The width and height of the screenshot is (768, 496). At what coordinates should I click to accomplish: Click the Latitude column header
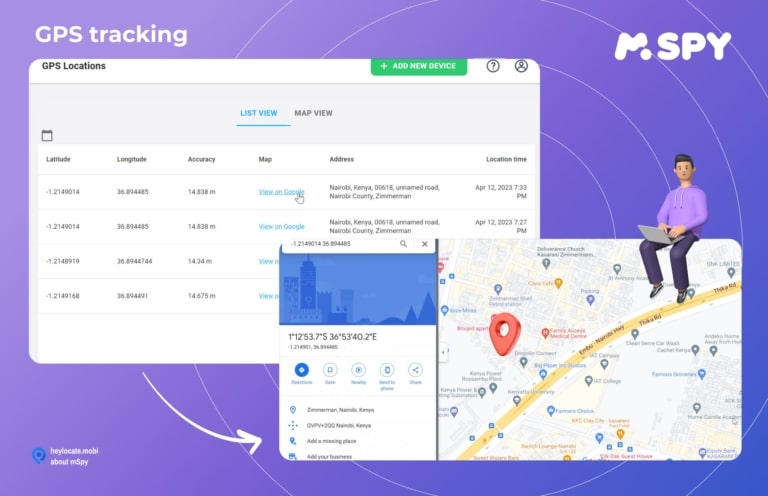pyautogui.click(x=58, y=159)
